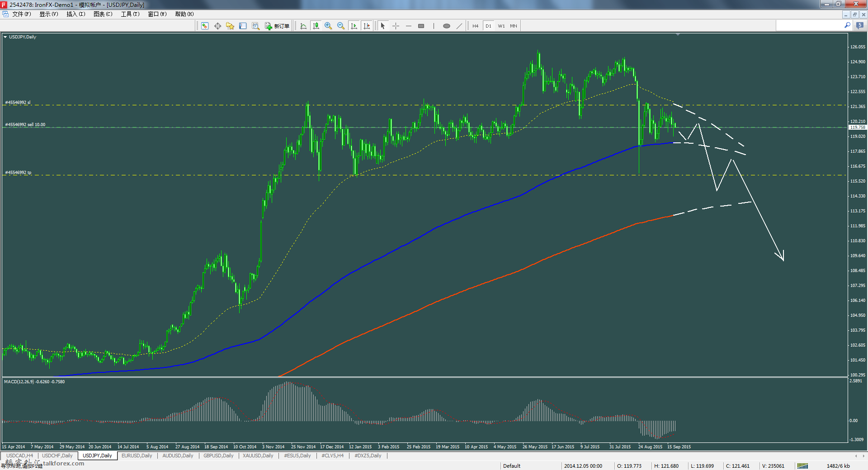This screenshot has height=470, width=868.
Task: Zoom in on the chart
Action: click(328, 26)
